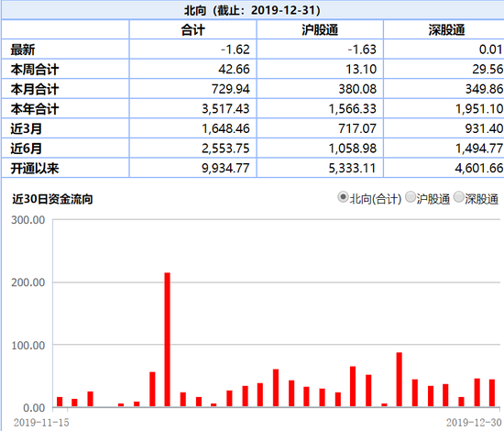Click the value 1,951.10 in 本年合计 row
The height and width of the screenshot is (431, 504).
[x=479, y=109]
